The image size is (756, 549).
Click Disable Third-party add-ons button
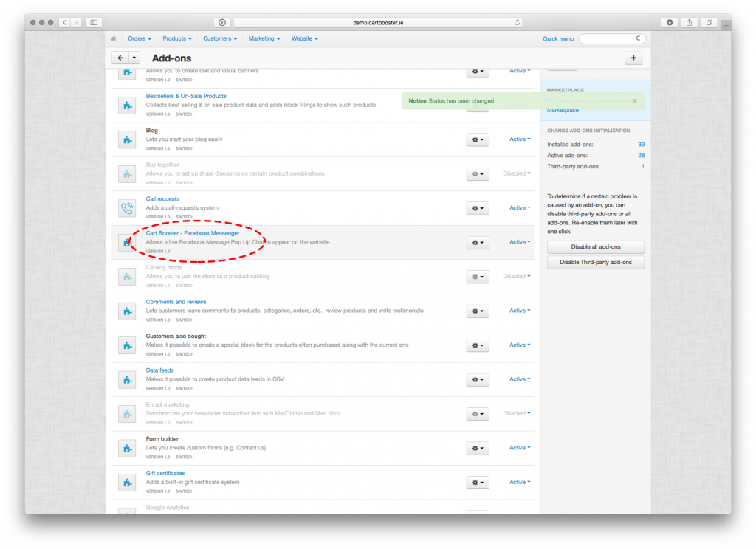tap(596, 262)
